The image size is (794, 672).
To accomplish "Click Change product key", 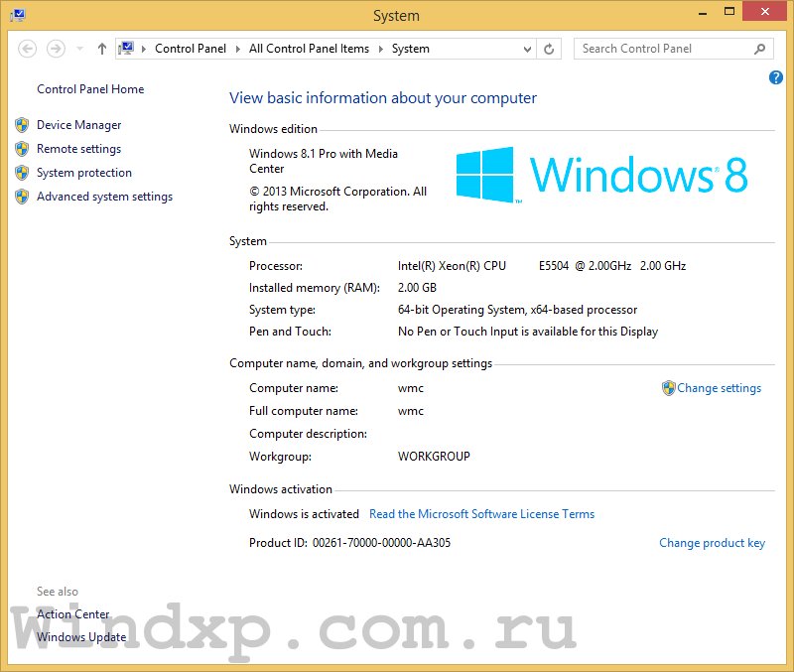I will tap(712, 543).
